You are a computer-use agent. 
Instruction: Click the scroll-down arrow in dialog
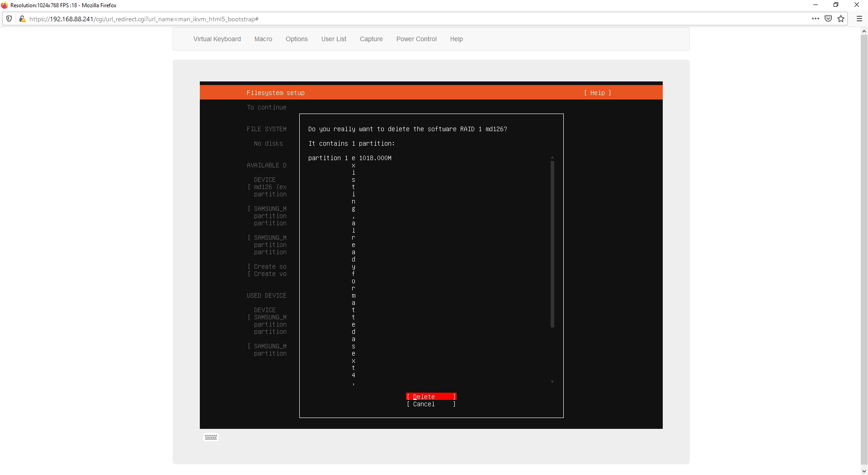coord(552,382)
